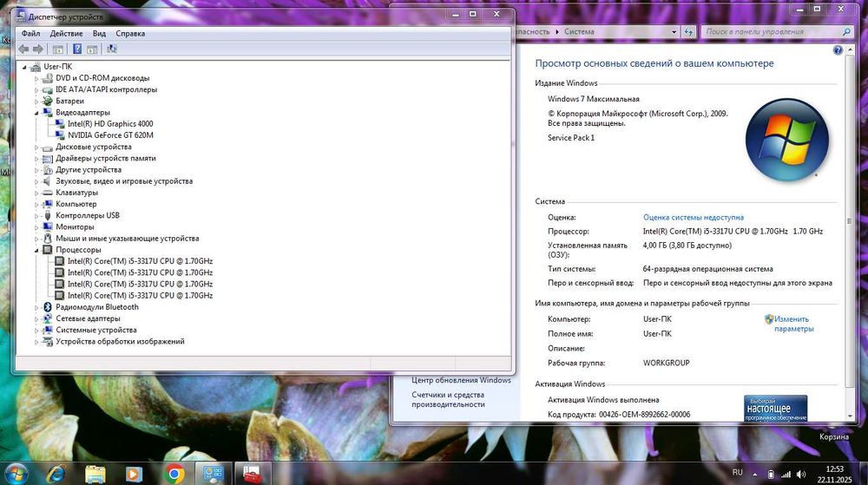Click the Back arrow toolbar icon
Image resolution: width=868 pixels, height=485 pixels.
(x=23, y=49)
